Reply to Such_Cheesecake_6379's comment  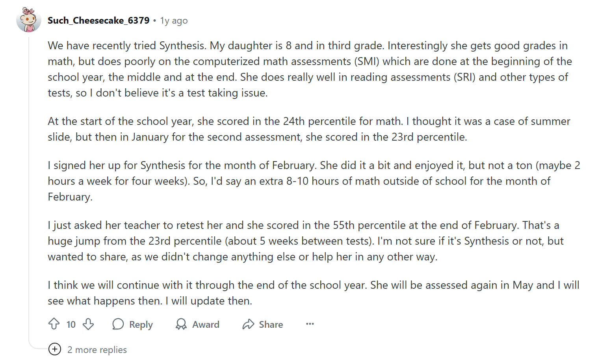(133, 324)
